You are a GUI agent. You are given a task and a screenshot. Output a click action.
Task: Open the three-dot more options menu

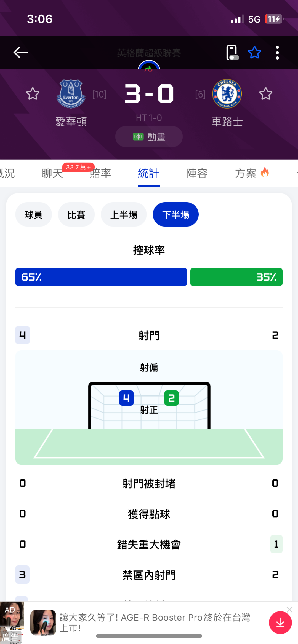pyautogui.click(x=277, y=53)
